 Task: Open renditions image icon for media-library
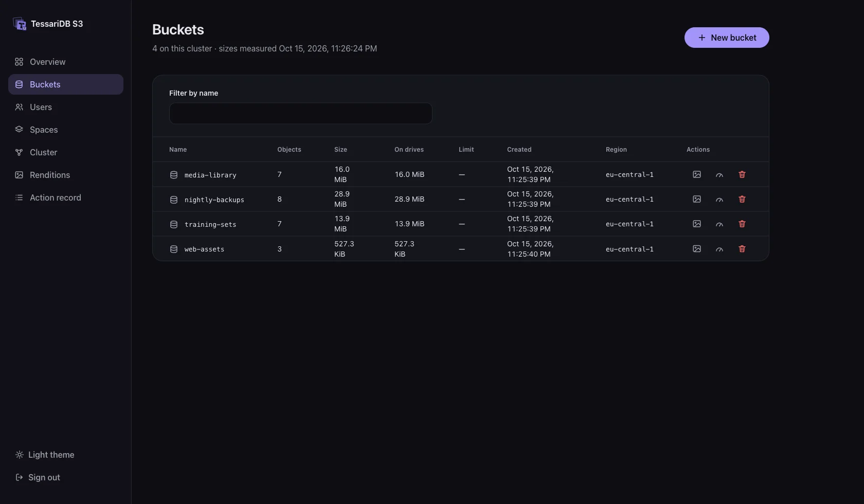(697, 174)
